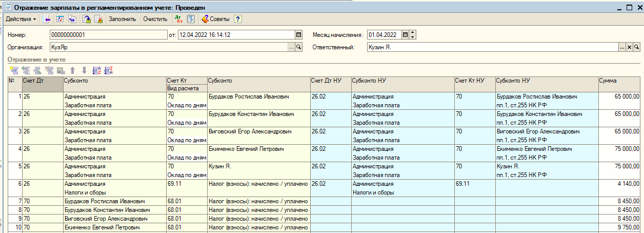Sort the table descending Z-A
Viewport: 644px width, 233px height.
[108, 70]
